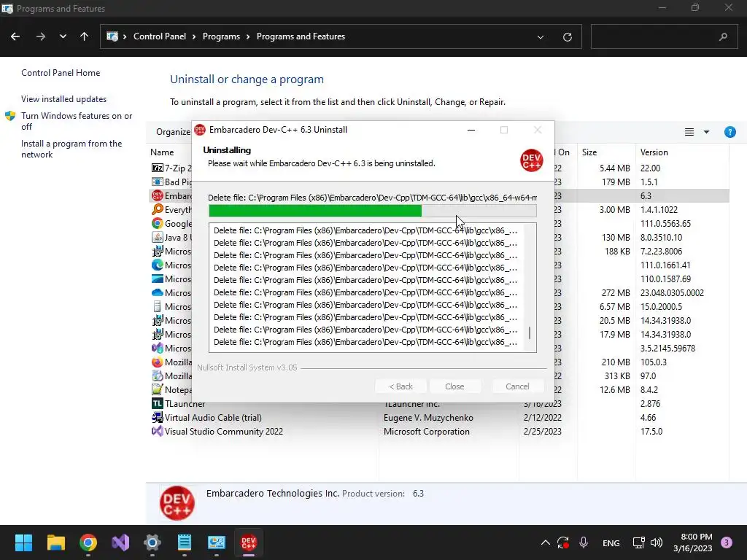747x560 pixels.
Task: Open the Windows Start menu
Action: [23, 542]
